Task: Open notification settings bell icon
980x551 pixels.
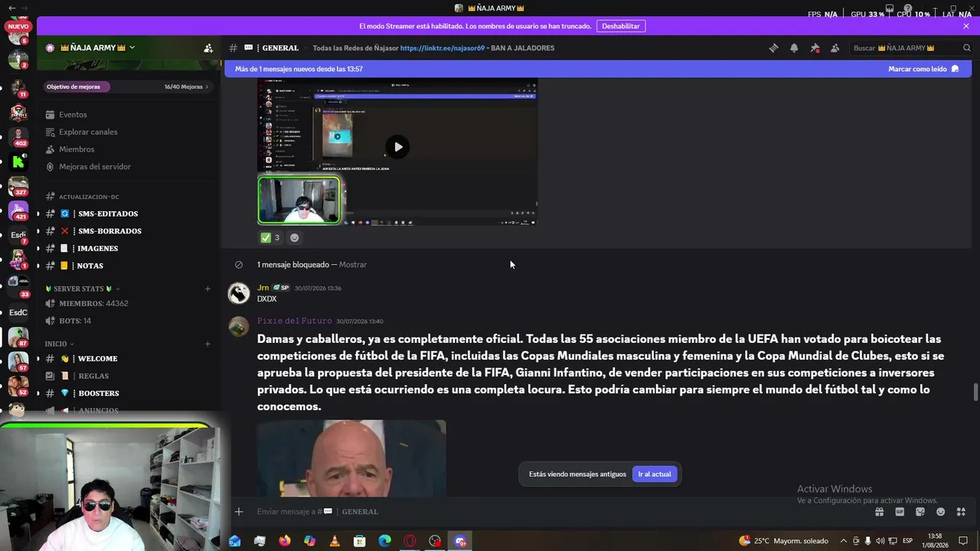Action: (794, 47)
